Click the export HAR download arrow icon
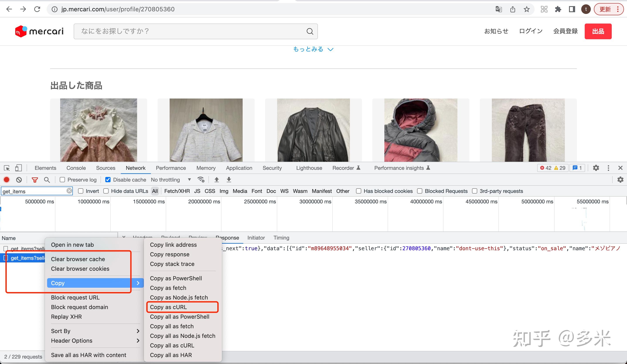 point(229,180)
